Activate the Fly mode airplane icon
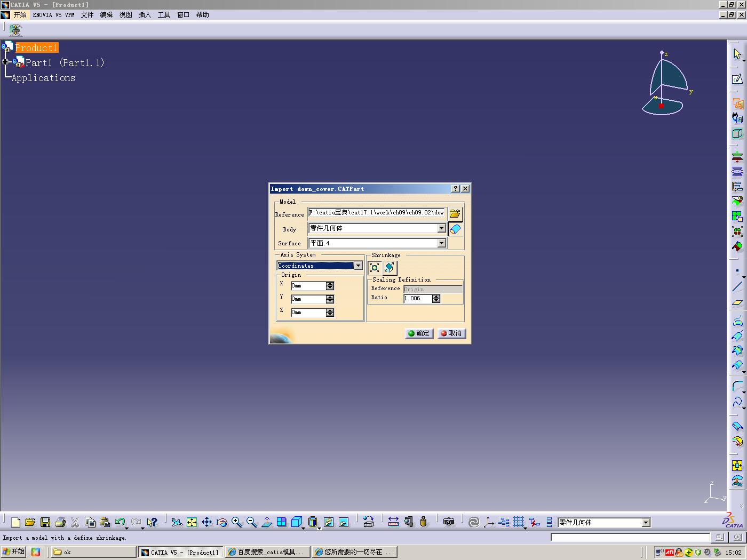 (x=177, y=522)
